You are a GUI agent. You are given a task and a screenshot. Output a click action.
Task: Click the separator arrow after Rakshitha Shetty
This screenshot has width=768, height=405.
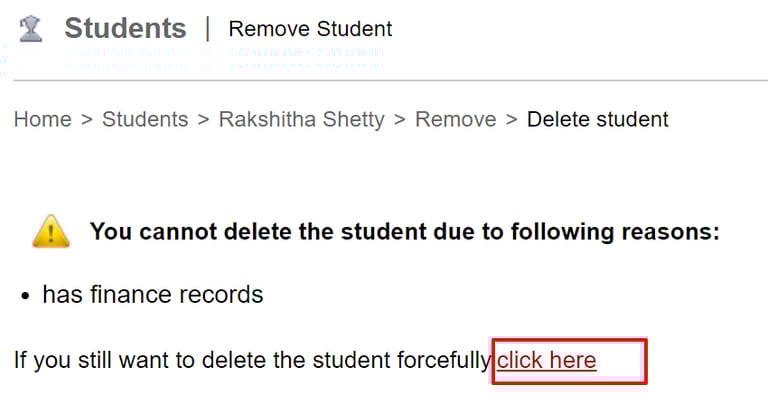point(399,120)
